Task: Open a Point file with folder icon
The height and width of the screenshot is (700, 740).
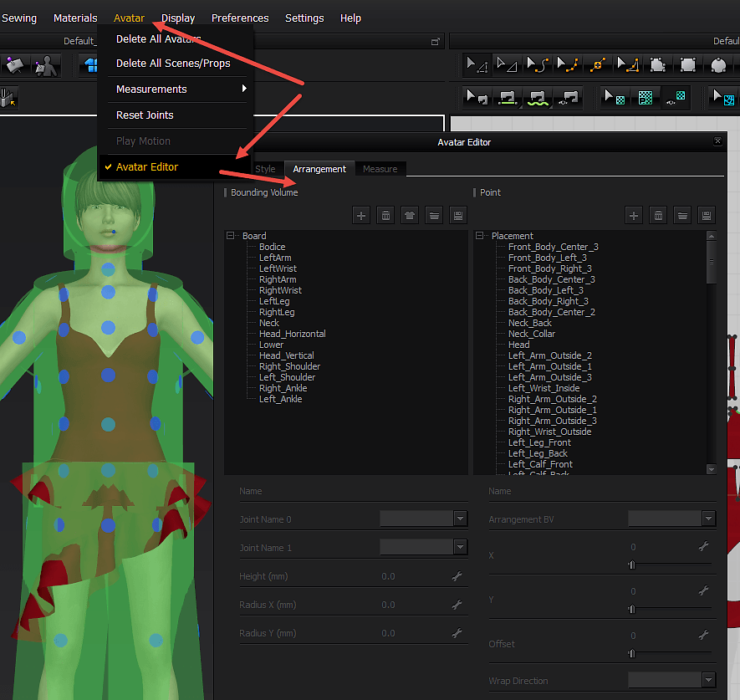Action: pyautogui.click(x=682, y=216)
